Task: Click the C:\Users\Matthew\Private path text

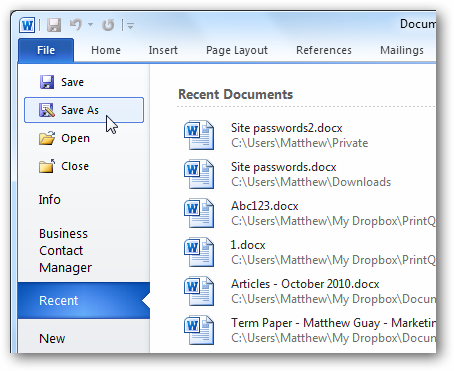Action: point(300,143)
